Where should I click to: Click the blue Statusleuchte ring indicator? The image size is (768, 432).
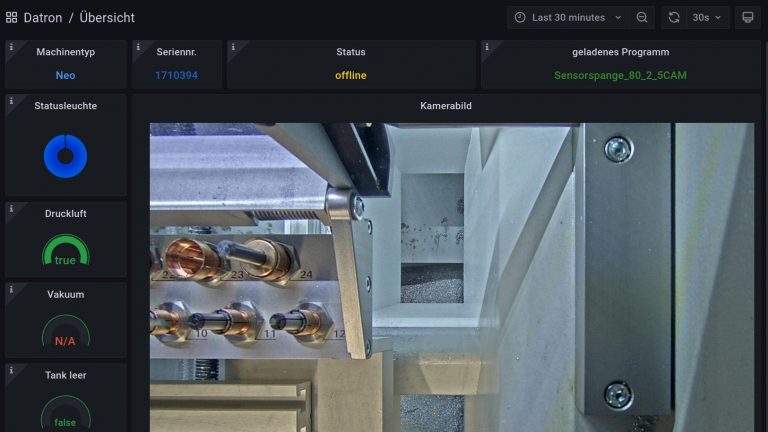pyautogui.click(x=65, y=155)
